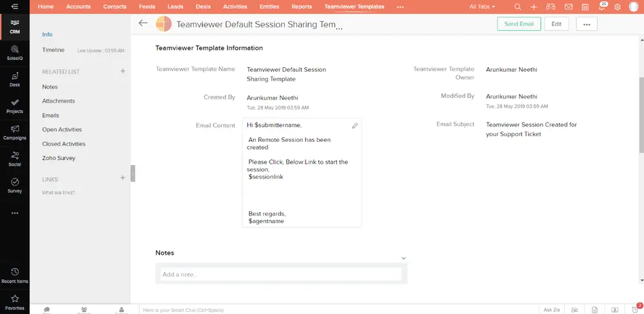Open SalesIQ from the app sidebar
Screen dimensions: 644x314
coord(15,53)
